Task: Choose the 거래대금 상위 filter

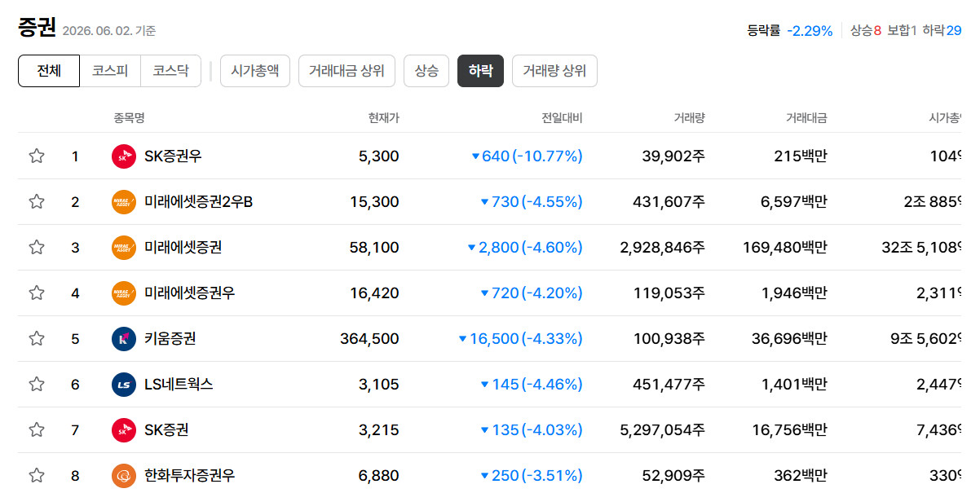Action: 347,71
